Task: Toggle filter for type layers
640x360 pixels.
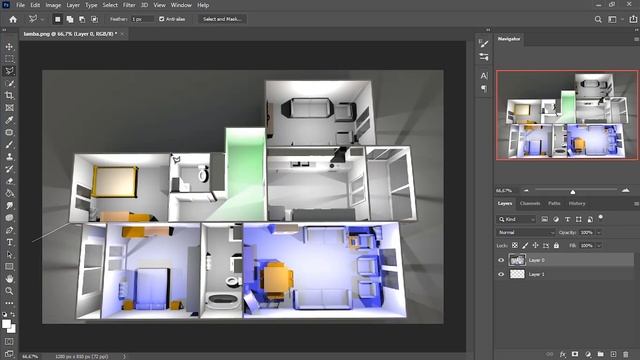Action: coord(567,220)
